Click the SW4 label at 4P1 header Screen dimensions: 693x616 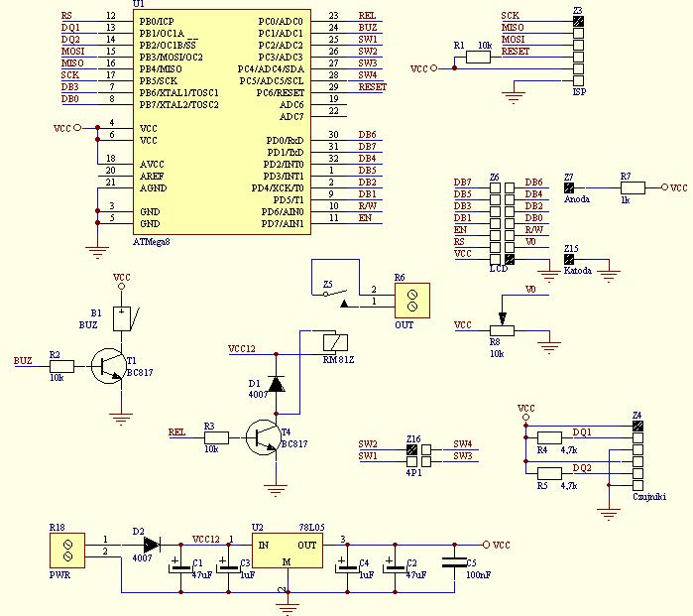point(463,443)
